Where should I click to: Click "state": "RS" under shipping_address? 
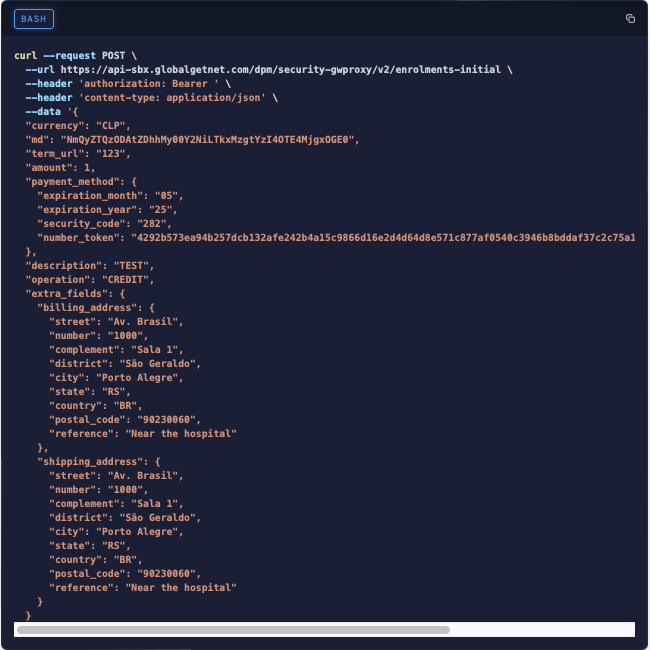click(90, 546)
